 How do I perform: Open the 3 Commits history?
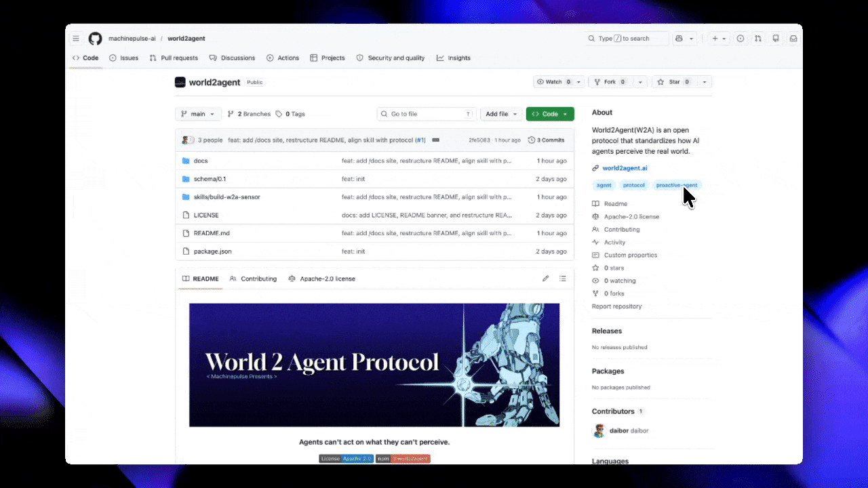pos(546,140)
